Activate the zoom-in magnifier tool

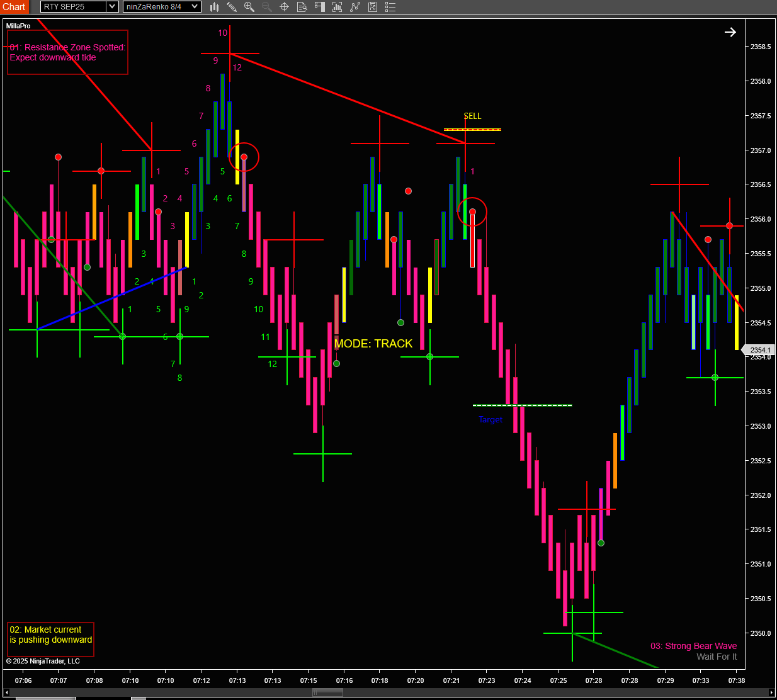tap(249, 7)
